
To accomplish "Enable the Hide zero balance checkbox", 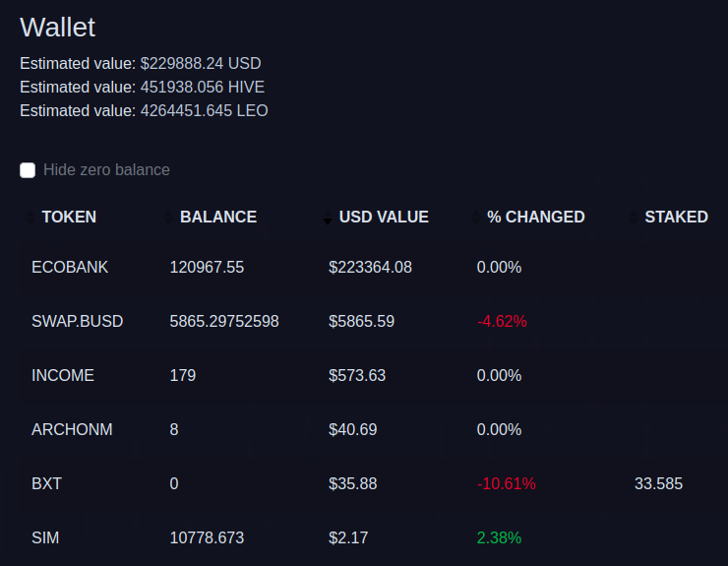I will [28, 170].
